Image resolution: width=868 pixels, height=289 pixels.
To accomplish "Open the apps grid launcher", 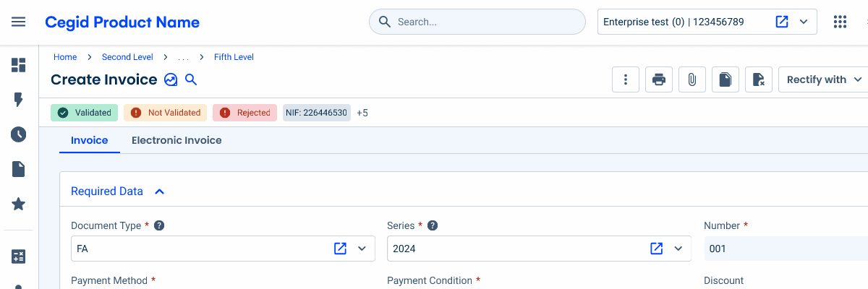I will 840,22.
